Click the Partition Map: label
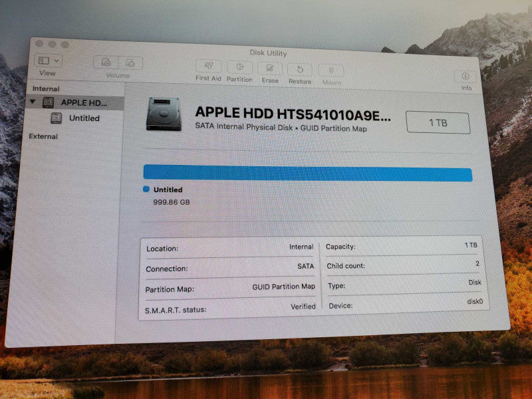 click(x=170, y=289)
